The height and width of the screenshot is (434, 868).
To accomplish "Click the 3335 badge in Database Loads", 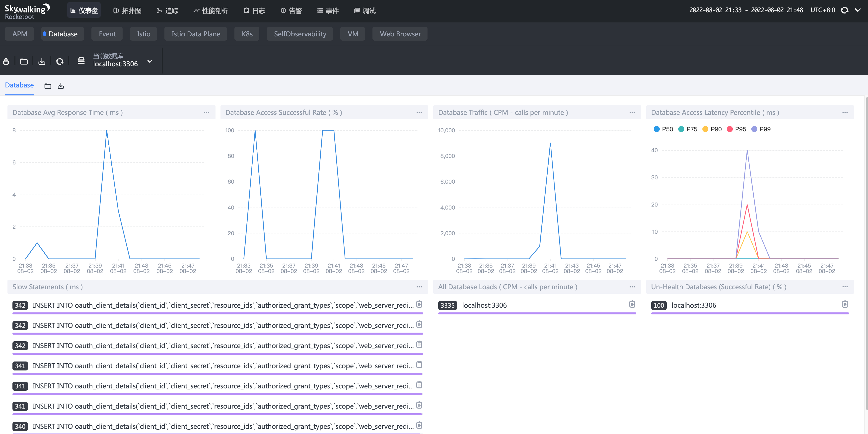I will (447, 305).
